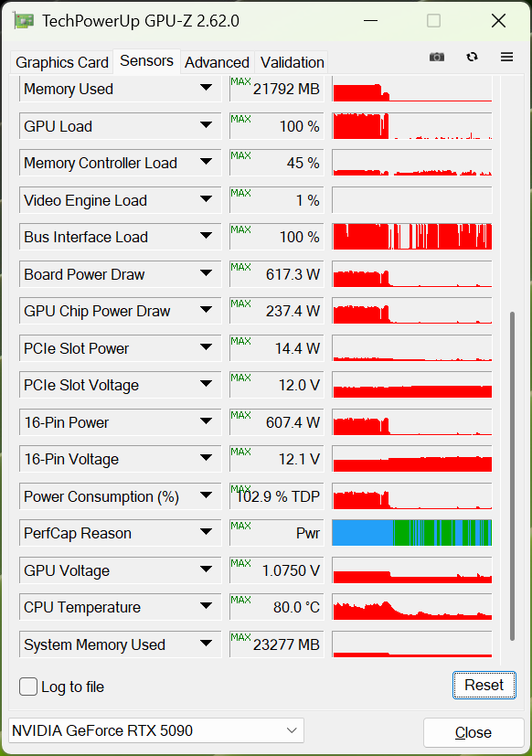Image resolution: width=532 pixels, height=756 pixels.
Task: Switch to the Graphics Card tab
Action: point(61,62)
